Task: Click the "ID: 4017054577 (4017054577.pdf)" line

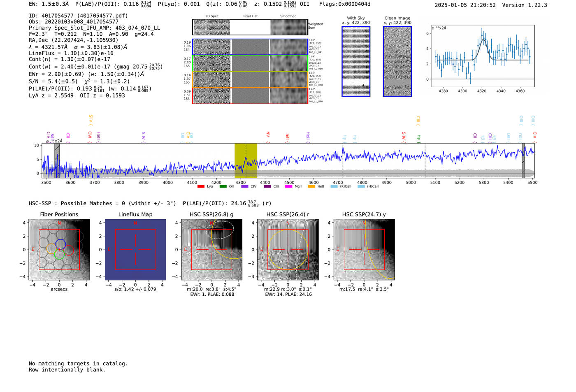Action: [x=78, y=16]
